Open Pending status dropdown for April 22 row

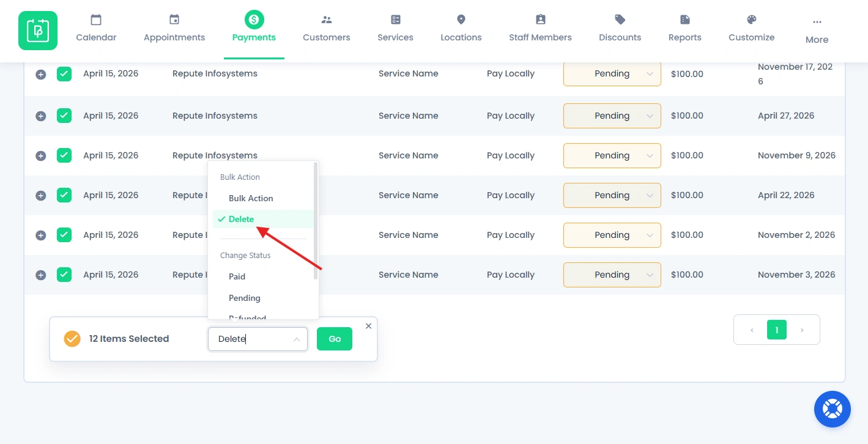(x=612, y=195)
